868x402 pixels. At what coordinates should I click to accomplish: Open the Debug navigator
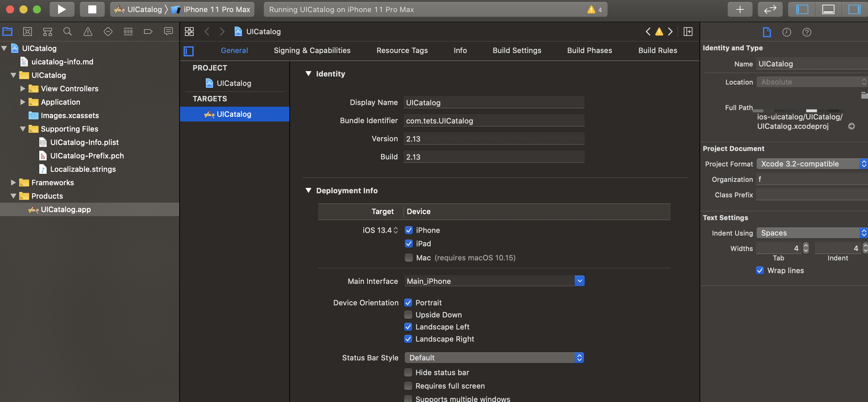128,32
